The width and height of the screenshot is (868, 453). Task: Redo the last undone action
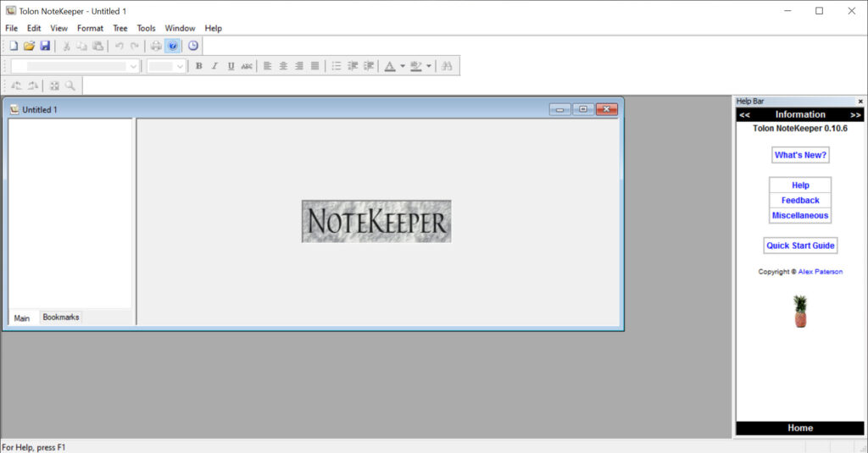pos(135,46)
